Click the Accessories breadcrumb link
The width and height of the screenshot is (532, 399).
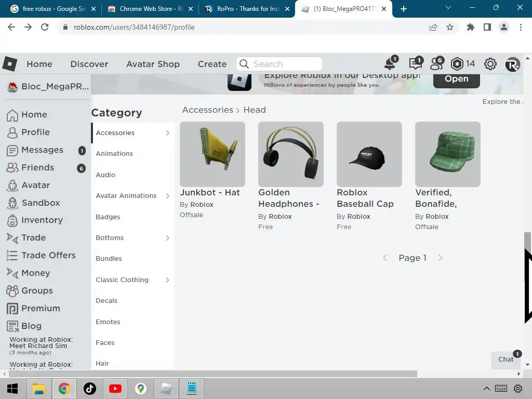coord(208,110)
